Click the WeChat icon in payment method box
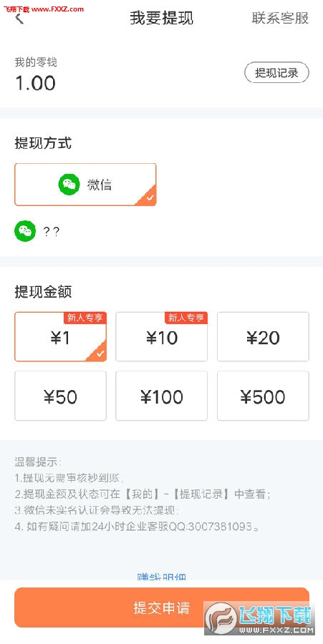This screenshot has width=323, height=644. pos(69,185)
